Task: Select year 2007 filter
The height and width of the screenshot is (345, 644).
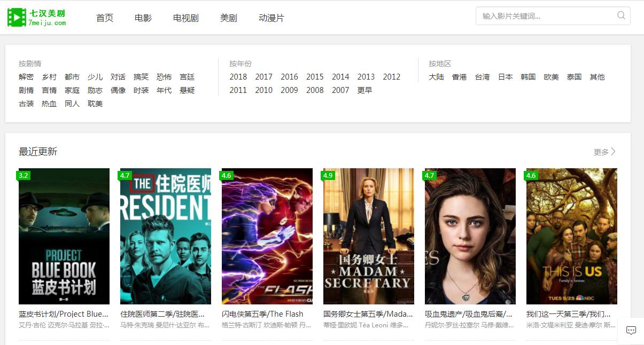Action: point(340,90)
